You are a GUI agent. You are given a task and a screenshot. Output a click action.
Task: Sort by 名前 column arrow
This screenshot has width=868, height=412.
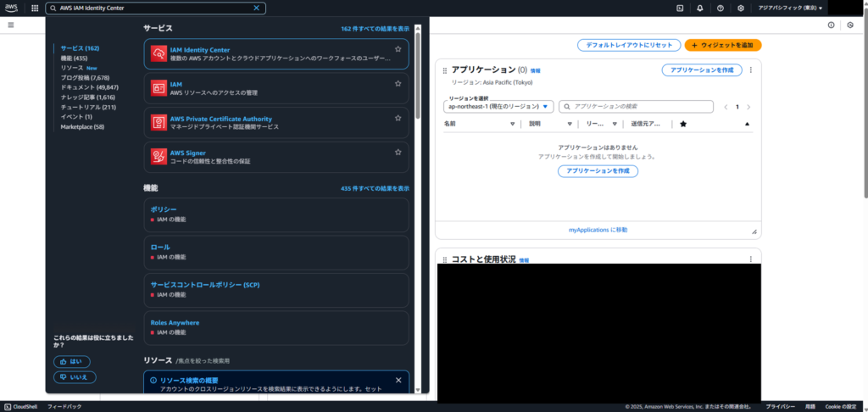512,125
